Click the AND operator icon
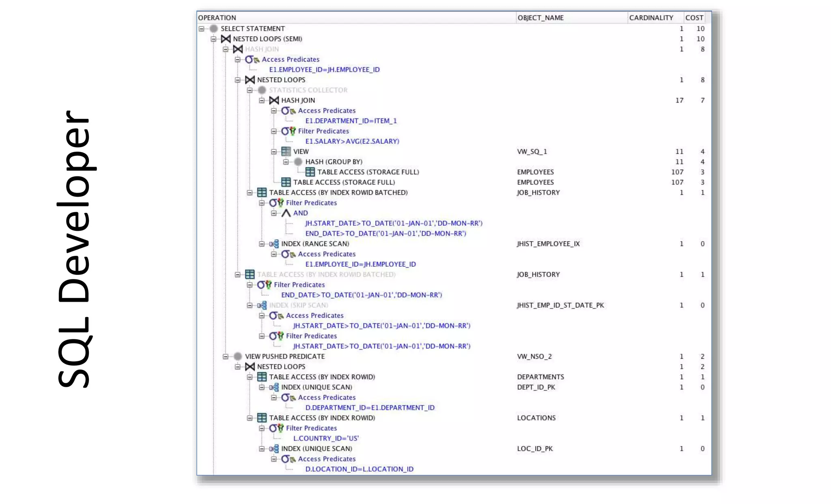 (x=286, y=213)
